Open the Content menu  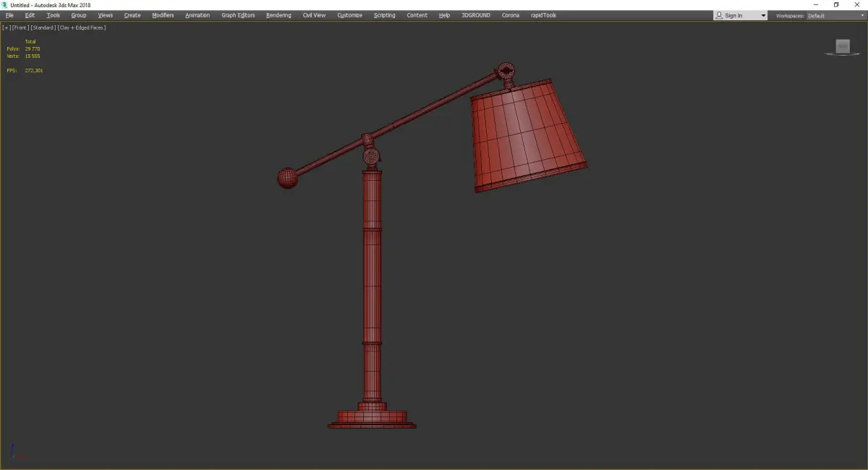[x=417, y=15]
